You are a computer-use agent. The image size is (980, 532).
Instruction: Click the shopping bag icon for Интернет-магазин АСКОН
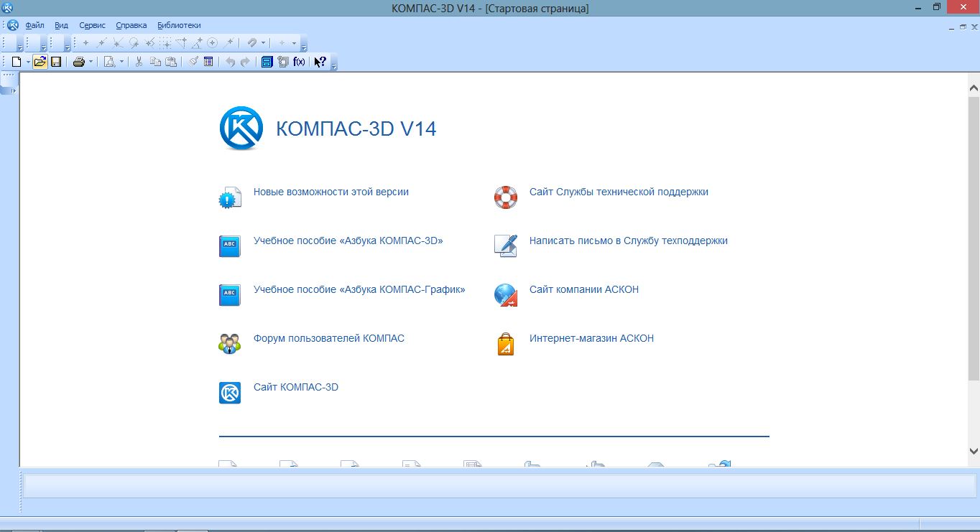click(x=506, y=343)
